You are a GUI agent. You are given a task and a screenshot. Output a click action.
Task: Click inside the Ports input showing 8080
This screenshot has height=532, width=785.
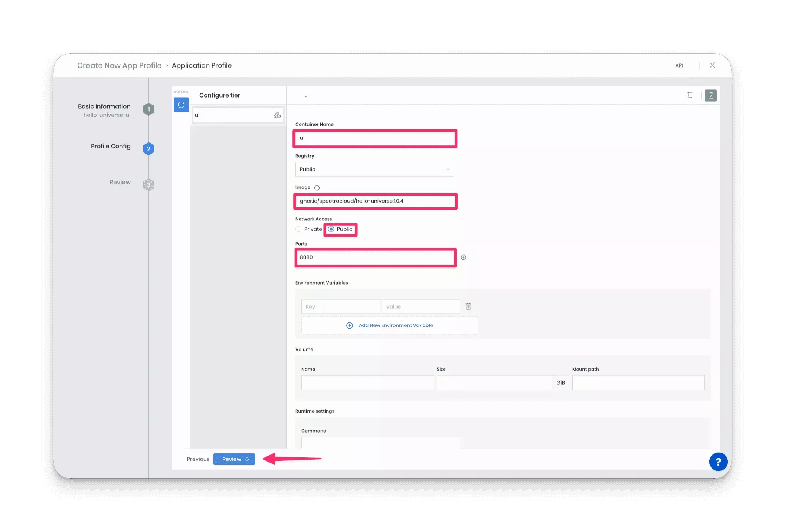click(375, 257)
